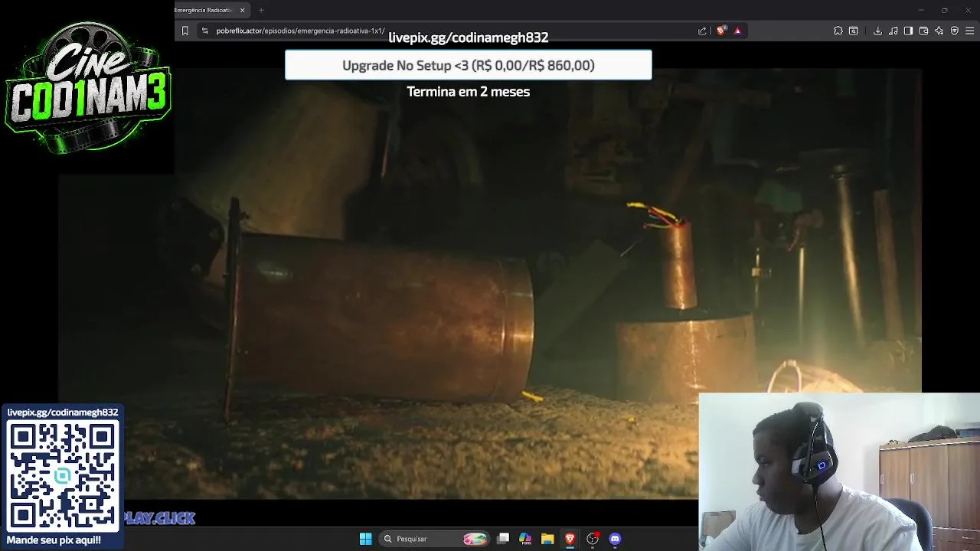980x551 pixels.
Task: Open the Brave Shields lion icon
Action: pos(721,31)
